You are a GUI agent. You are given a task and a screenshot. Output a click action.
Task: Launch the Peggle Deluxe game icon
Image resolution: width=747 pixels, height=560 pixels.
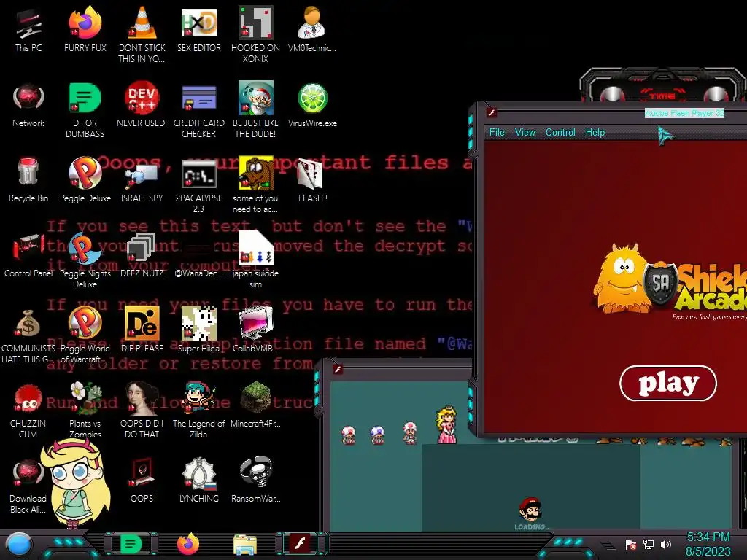(85, 172)
